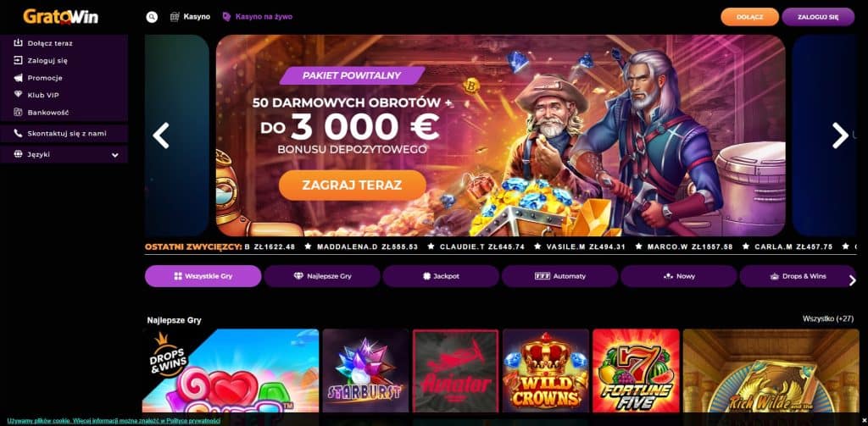Go to the previous banner slide
The image size is (868, 426).
[160, 136]
